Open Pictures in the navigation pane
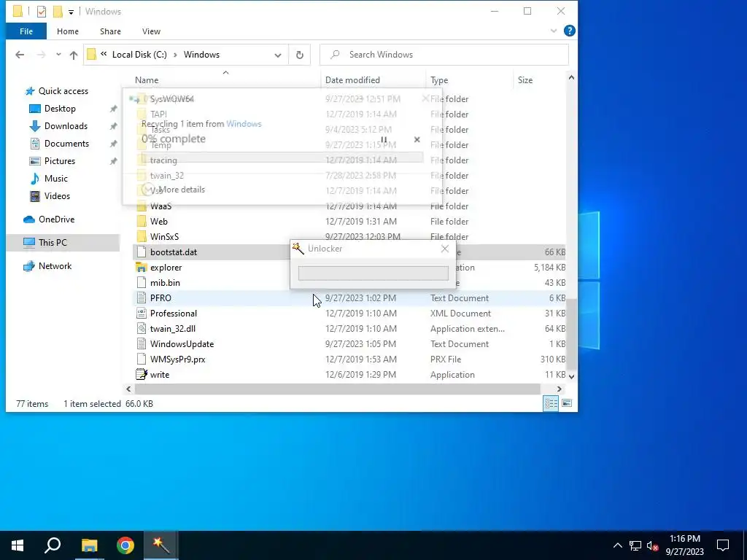The height and width of the screenshot is (560, 747). (60, 161)
